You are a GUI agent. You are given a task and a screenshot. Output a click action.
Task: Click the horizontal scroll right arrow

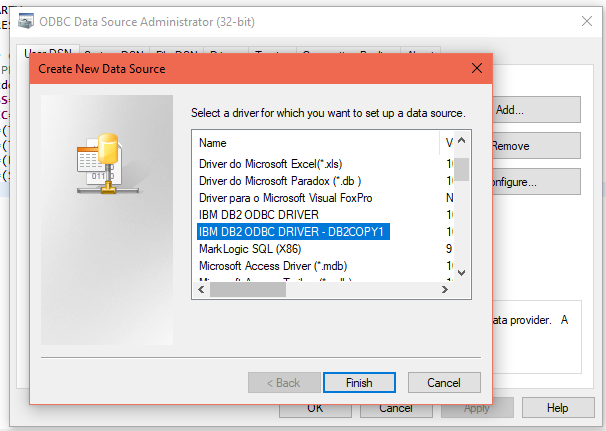(444, 290)
